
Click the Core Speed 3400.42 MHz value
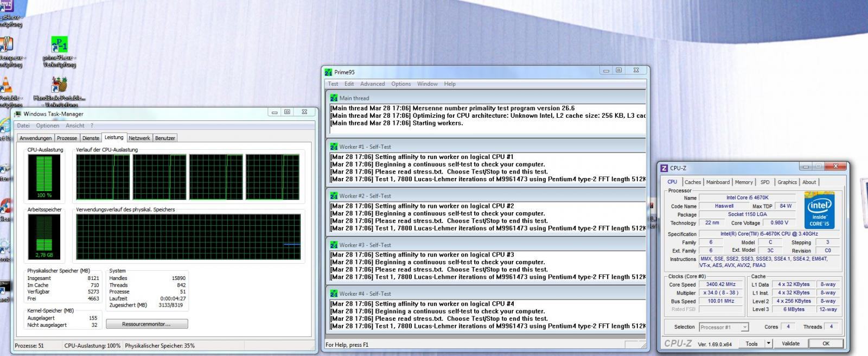[x=721, y=284]
